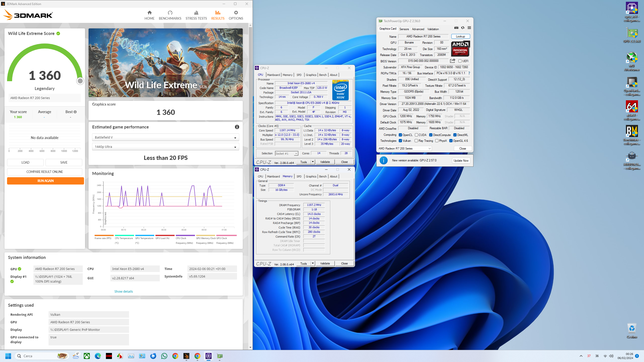This screenshot has width=644, height=362.
Task: Open the HWBOTx26 desktop shortcut
Action: pos(632,160)
